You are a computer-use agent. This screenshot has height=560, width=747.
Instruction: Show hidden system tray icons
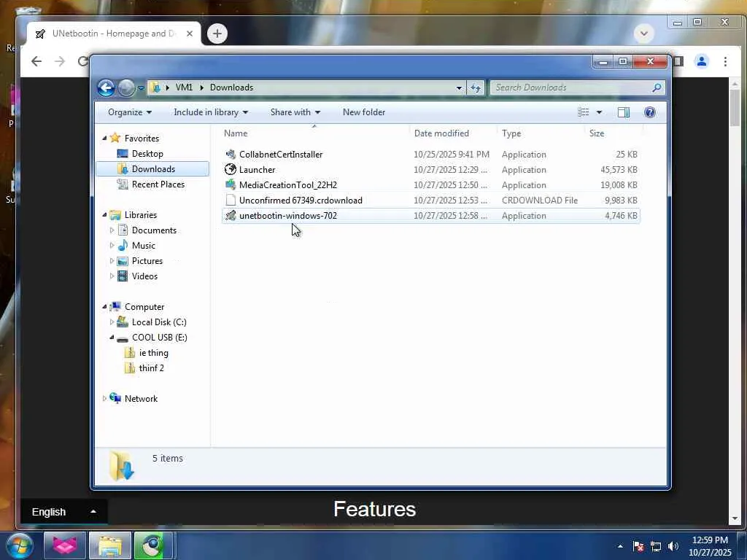point(620,546)
